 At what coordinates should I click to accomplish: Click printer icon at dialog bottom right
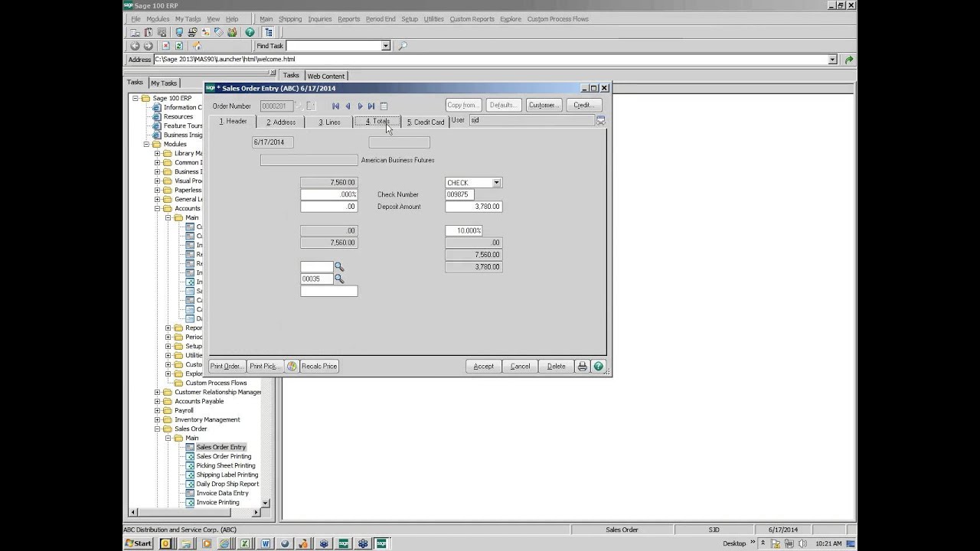582,367
